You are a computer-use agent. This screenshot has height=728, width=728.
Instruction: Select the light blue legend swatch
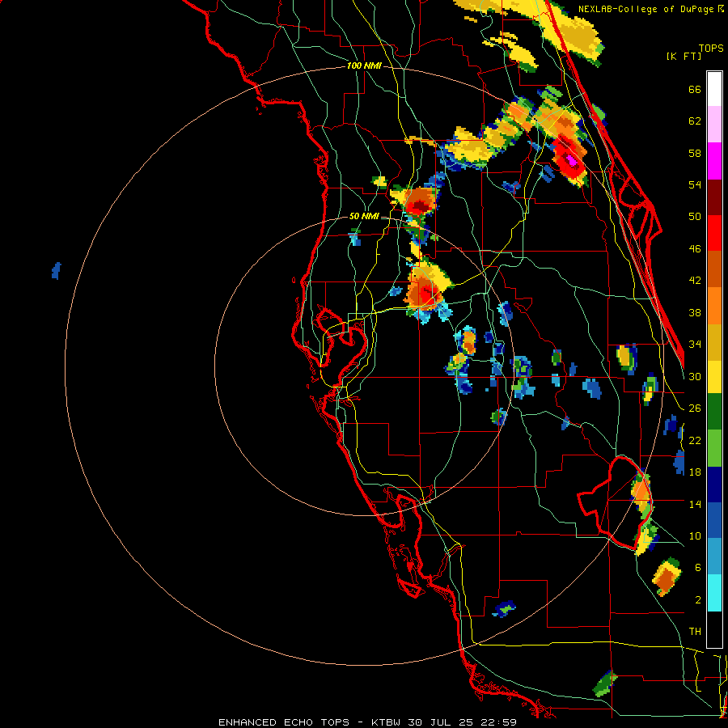point(714,557)
